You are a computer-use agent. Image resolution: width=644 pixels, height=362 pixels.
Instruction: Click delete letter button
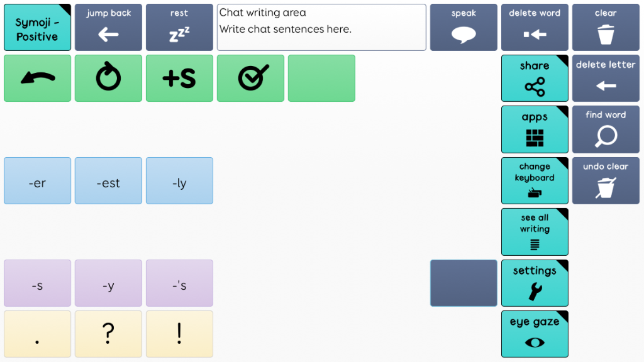[x=606, y=79]
